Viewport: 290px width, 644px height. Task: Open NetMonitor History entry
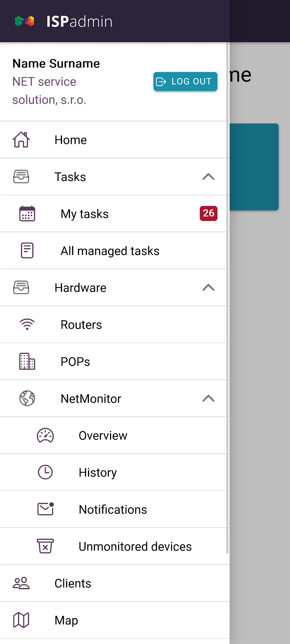tap(113, 472)
